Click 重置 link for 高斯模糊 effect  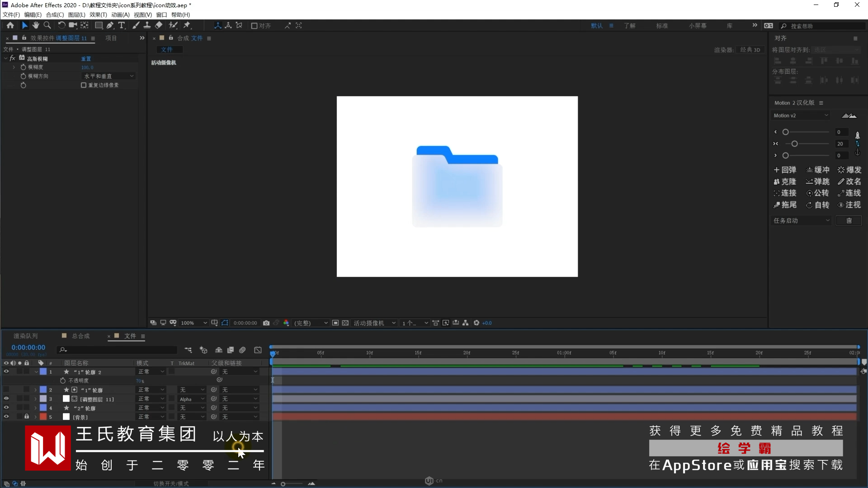point(86,59)
